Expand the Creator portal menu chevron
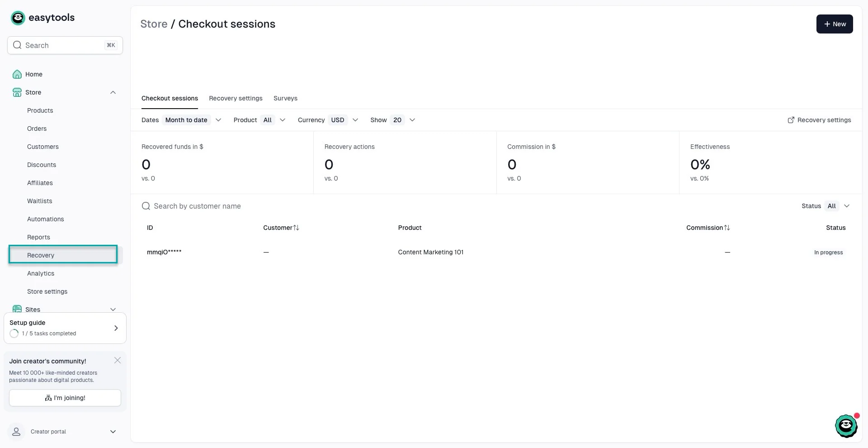The image size is (868, 448). 113,432
